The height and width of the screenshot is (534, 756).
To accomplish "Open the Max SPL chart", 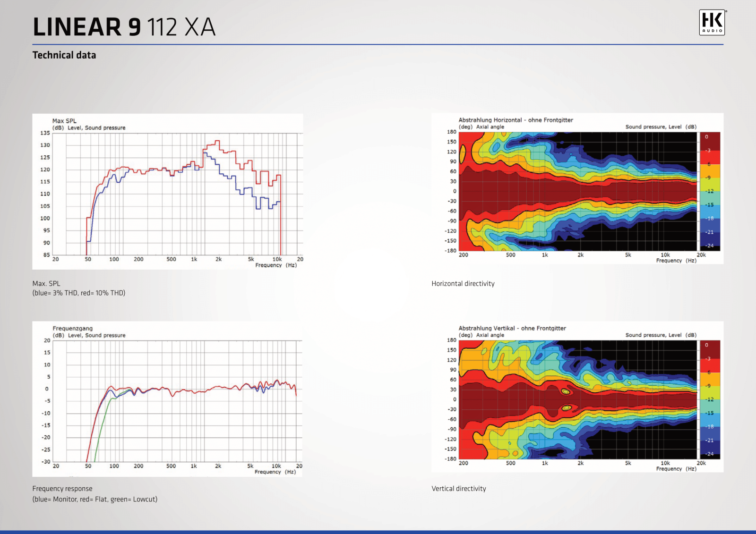I will pyautogui.click(x=168, y=192).
